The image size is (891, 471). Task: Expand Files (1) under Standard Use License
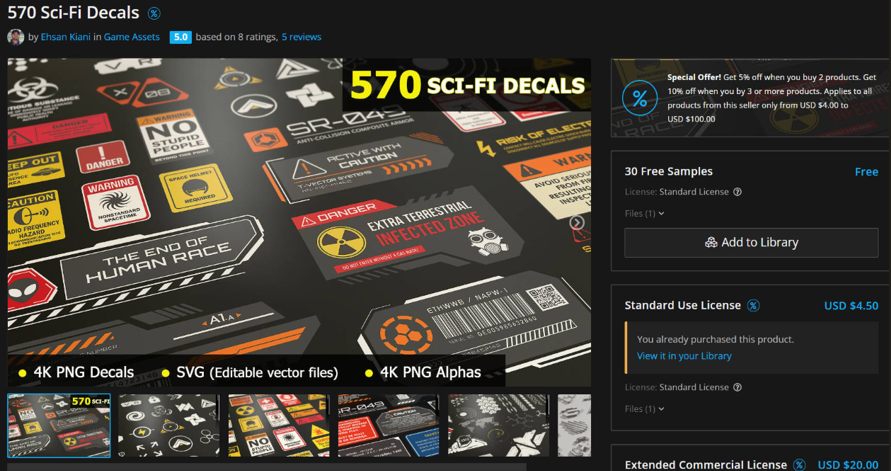click(x=644, y=409)
